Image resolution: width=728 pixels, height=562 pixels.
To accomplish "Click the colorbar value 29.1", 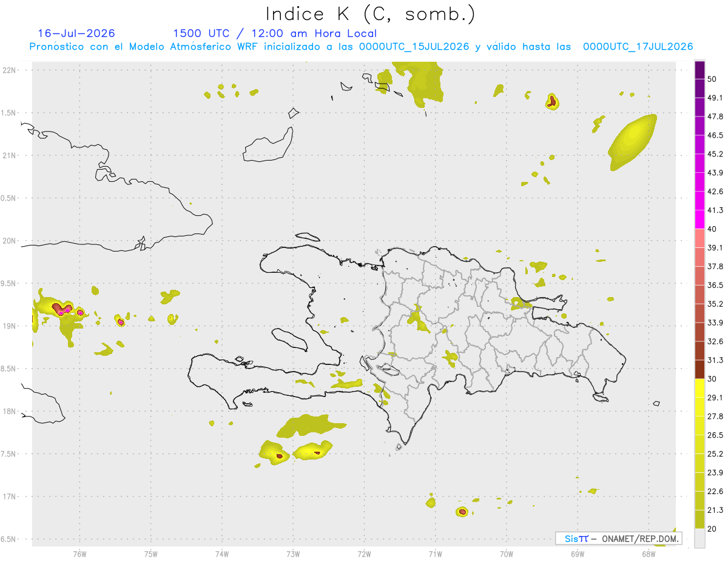I will (715, 398).
